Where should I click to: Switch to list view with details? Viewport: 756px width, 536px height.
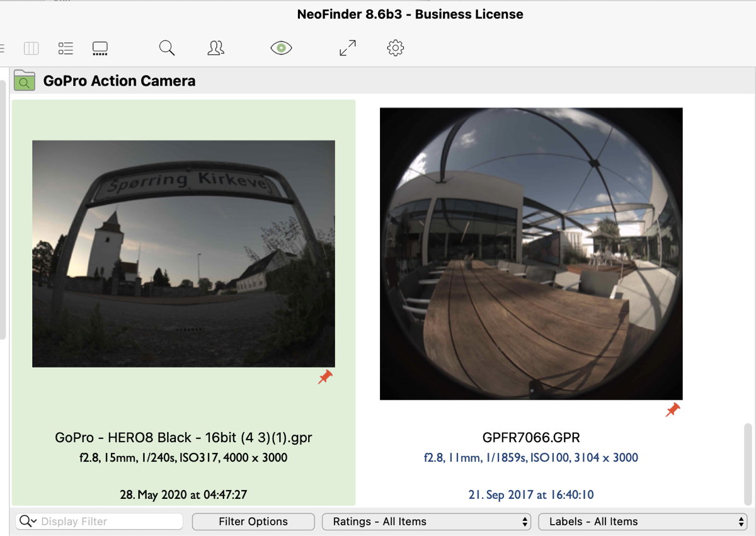coord(65,47)
